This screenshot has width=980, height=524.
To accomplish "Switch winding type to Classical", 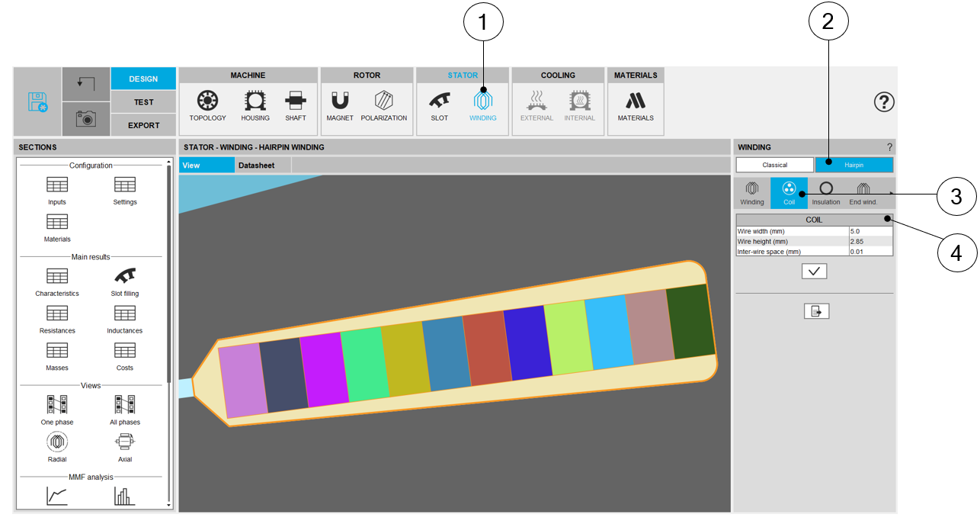I will click(775, 165).
